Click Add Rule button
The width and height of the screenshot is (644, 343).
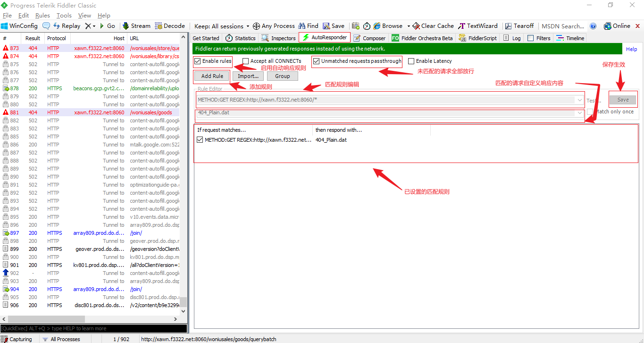coord(212,76)
